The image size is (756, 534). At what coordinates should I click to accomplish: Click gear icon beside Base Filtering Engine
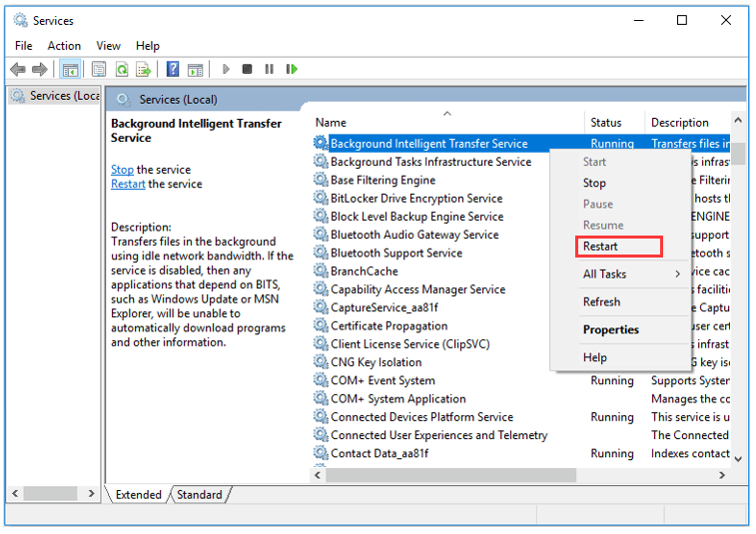pos(321,180)
